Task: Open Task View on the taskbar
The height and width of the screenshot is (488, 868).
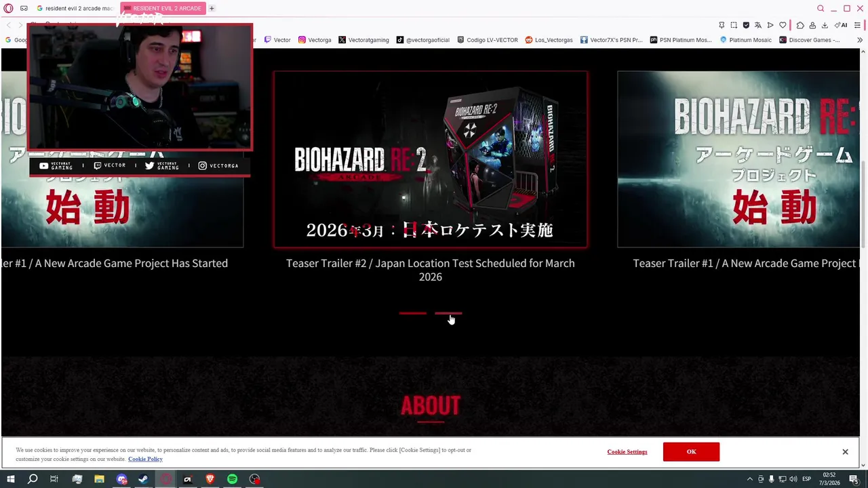Action: (54, 479)
